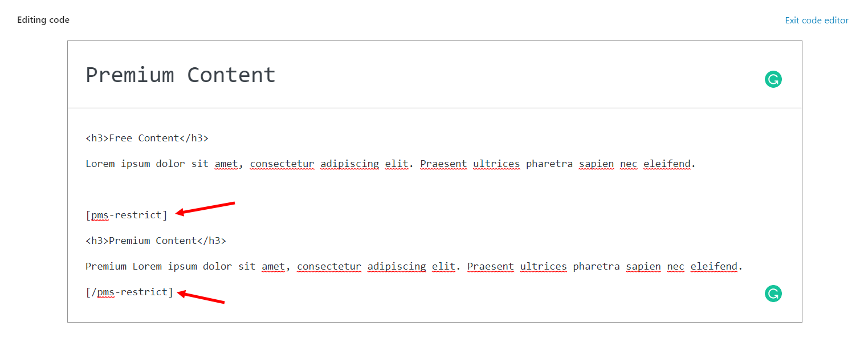The width and height of the screenshot is (868, 338).
Task: Place cursor in the opening [pms-restrict] shortcode
Action: tap(127, 215)
